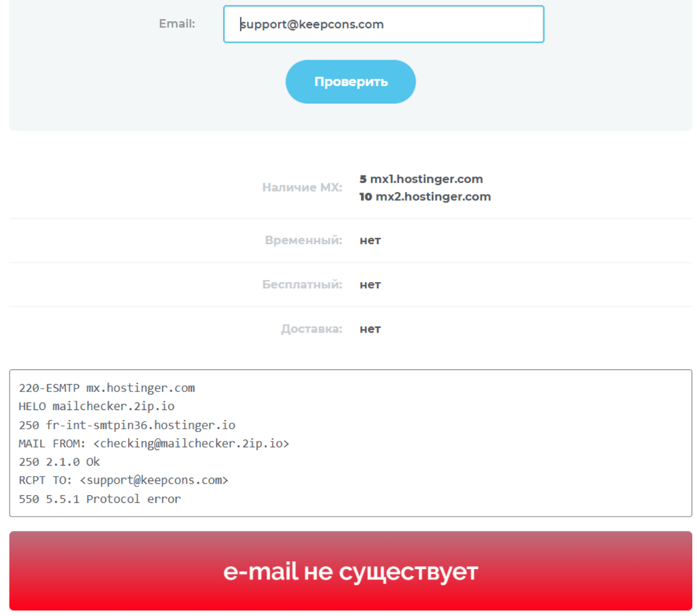Click the MAIL FROM checking@mailchecker.2ip.io log line
Screen dimensions: 697x616
(154, 444)
